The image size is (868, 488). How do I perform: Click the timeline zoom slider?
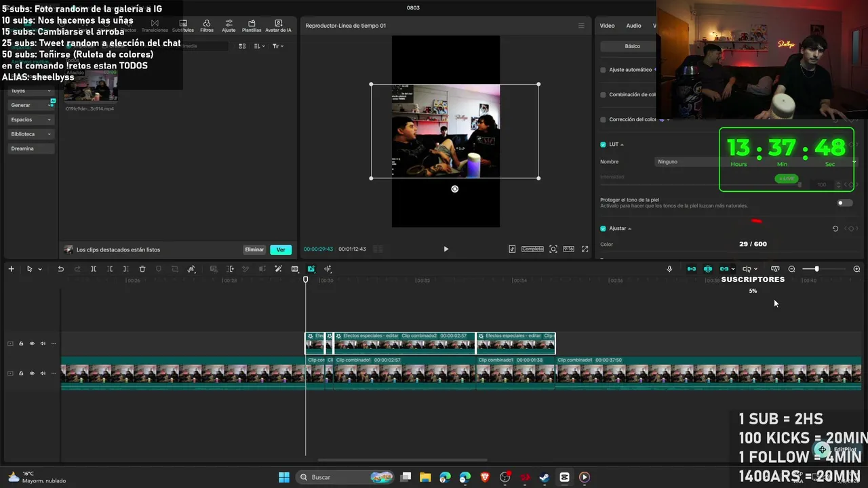(x=816, y=269)
